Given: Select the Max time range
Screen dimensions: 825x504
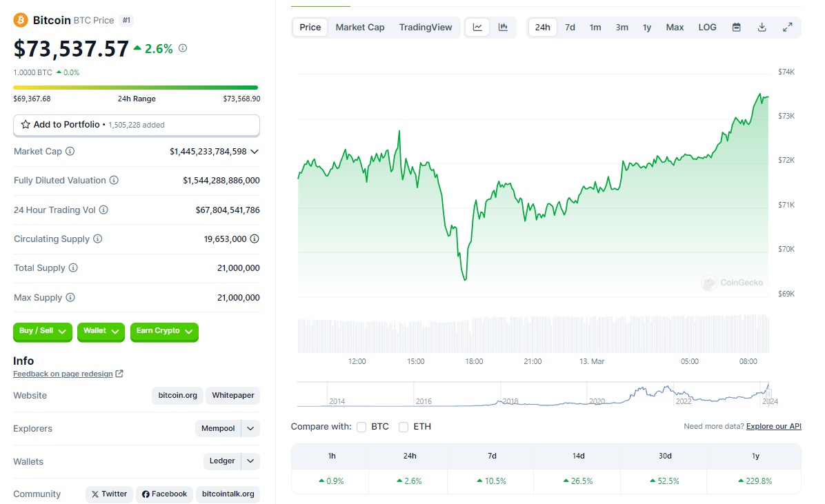Looking at the screenshot, I should pos(675,28).
